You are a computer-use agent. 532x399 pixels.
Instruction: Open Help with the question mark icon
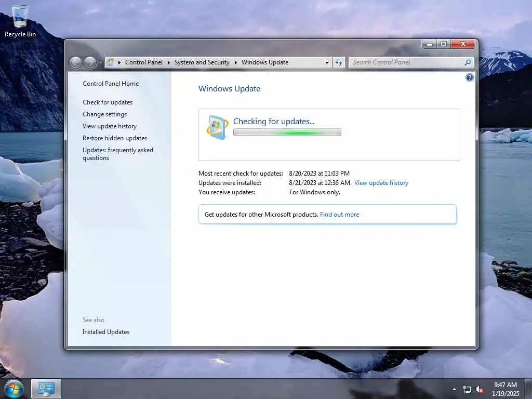(469, 78)
